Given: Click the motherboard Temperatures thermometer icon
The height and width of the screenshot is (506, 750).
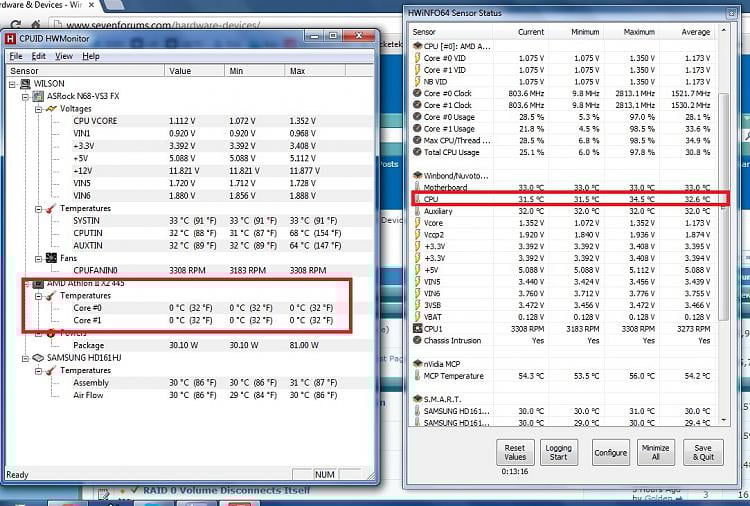Looking at the screenshot, I should click(51, 209).
